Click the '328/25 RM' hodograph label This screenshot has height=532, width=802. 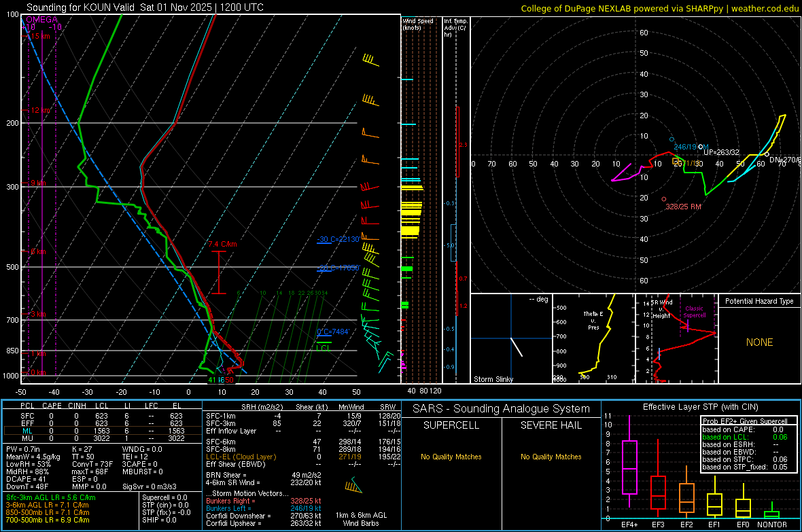tap(683, 207)
